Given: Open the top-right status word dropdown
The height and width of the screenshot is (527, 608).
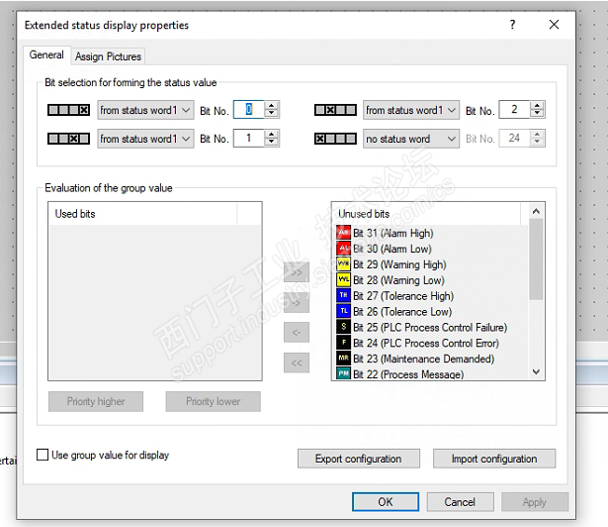Looking at the screenshot, I should [411, 110].
